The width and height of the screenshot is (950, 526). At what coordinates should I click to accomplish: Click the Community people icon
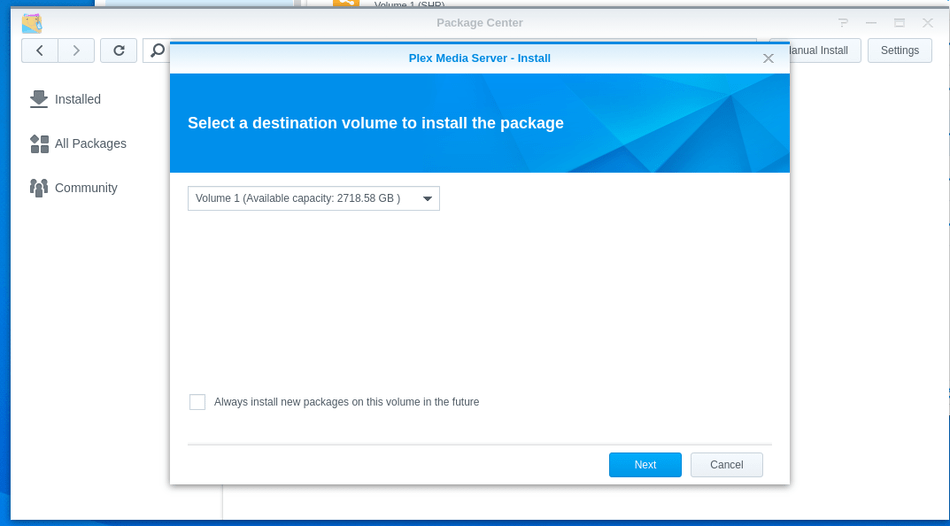39,188
